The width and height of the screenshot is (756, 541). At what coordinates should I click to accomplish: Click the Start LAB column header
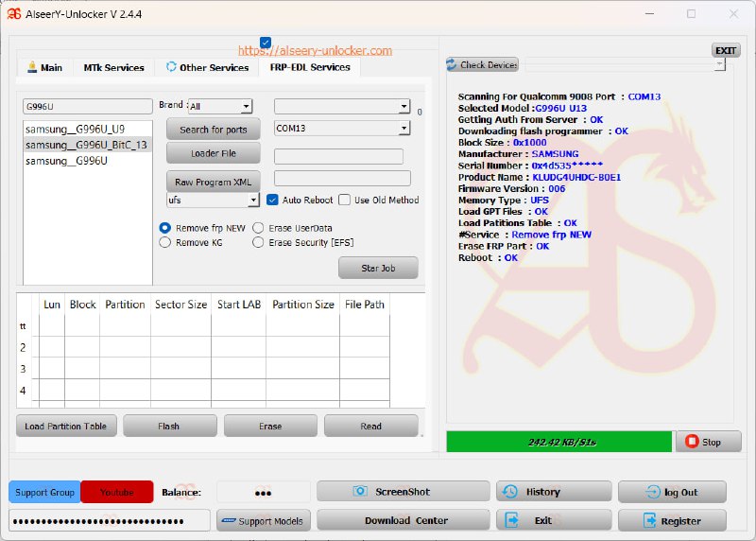pyautogui.click(x=239, y=305)
